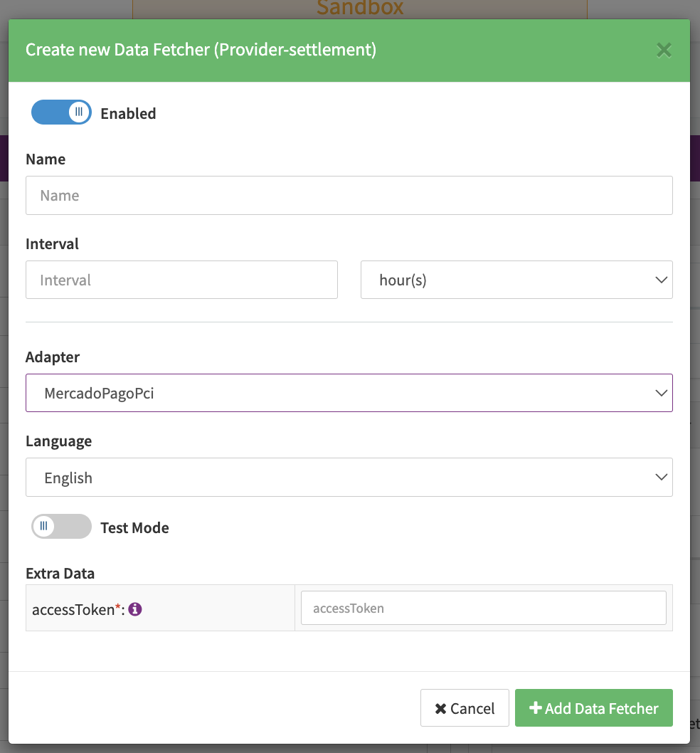Disable the Enabled toggle switch
Viewport: 700px width, 753px height.
tap(61, 112)
